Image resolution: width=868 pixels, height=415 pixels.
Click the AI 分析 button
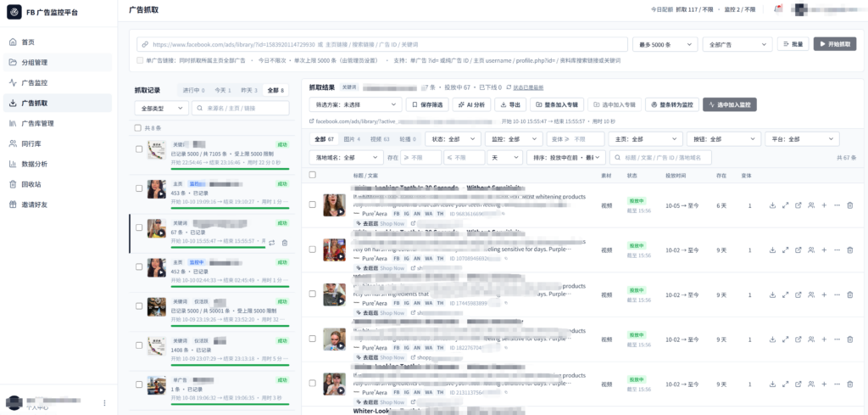pos(471,104)
